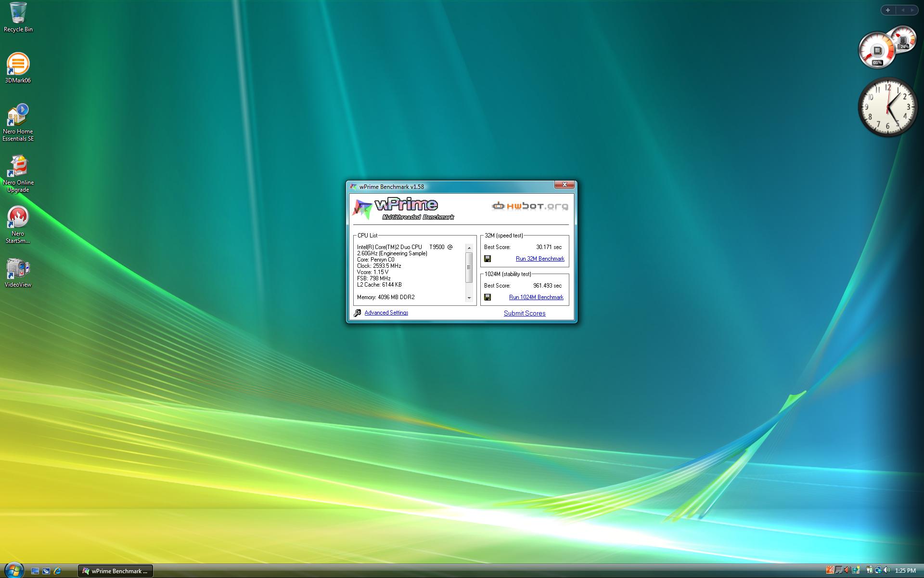Open the VideoView desktop shortcut
This screenshot has height=578, width=924.
pos(18,273)
